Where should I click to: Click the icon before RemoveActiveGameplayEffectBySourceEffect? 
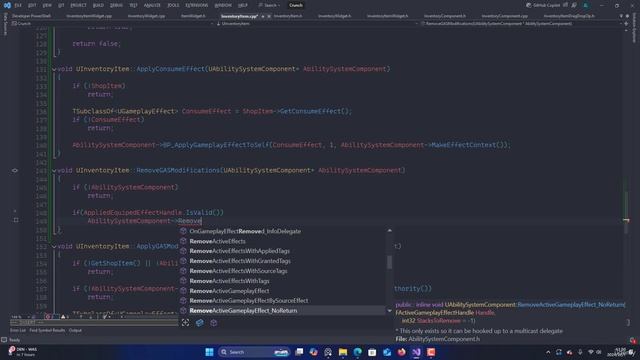183,300
